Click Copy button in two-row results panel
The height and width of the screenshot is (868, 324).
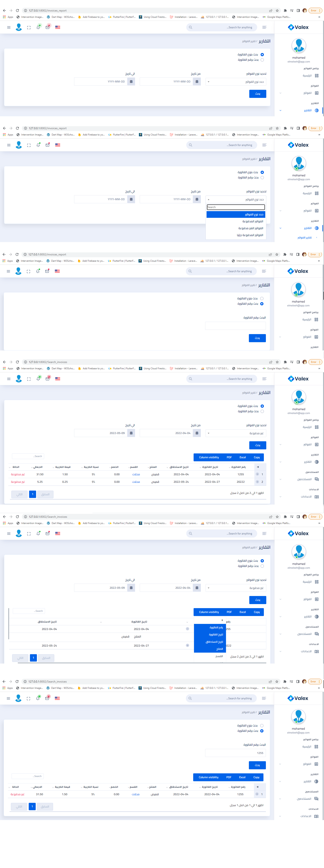click(x=257, y=457)
